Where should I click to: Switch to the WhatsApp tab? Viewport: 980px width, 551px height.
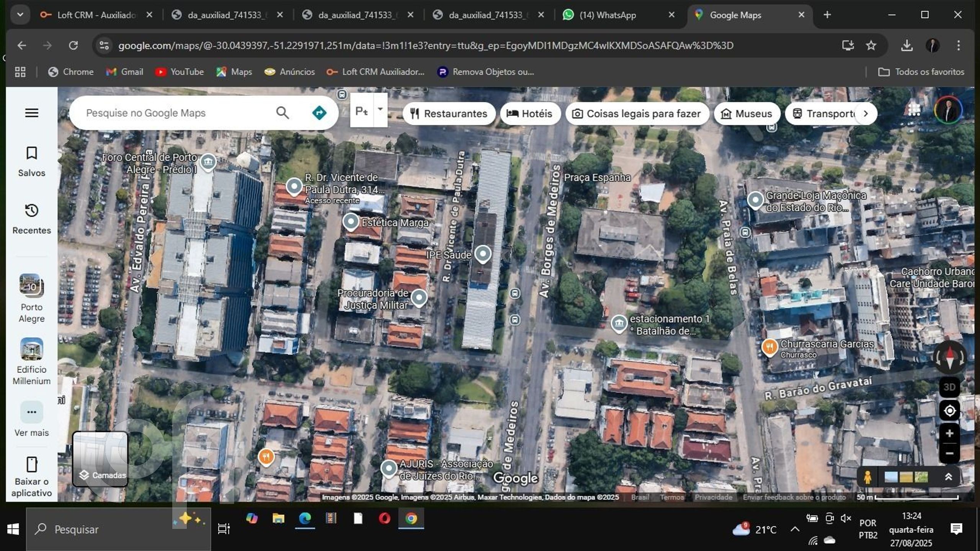point(609,15)
